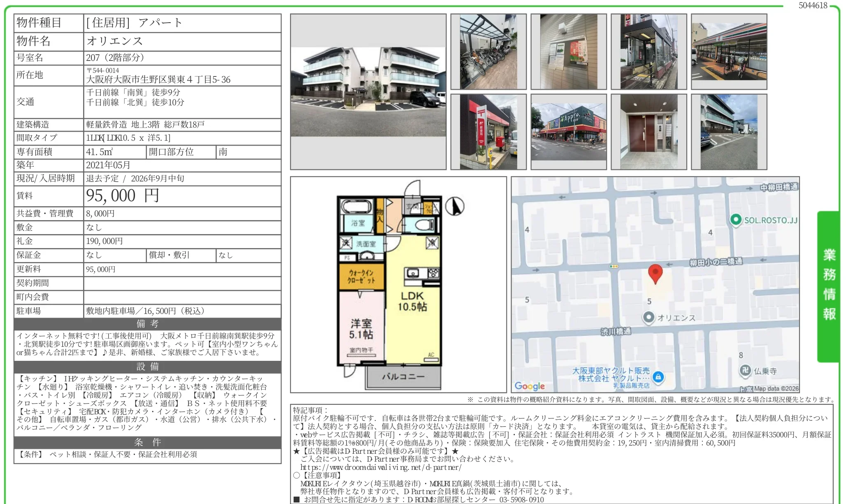Click the rent amount 95,000 円

click(x=122, y=196)
